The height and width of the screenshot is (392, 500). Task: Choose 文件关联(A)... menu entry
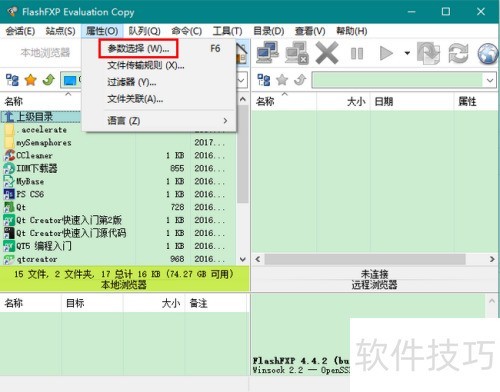(x=135, y=99)
